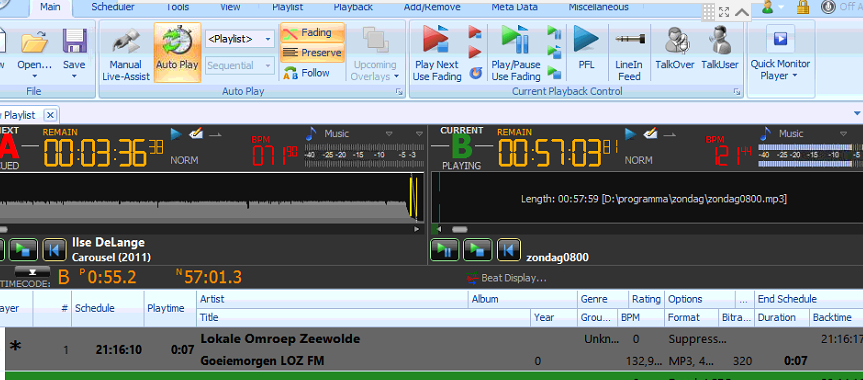Screen dimensions: 863x380
Task: Enable the Follow option
Action: pyautogui.click(x=307, y=73)
